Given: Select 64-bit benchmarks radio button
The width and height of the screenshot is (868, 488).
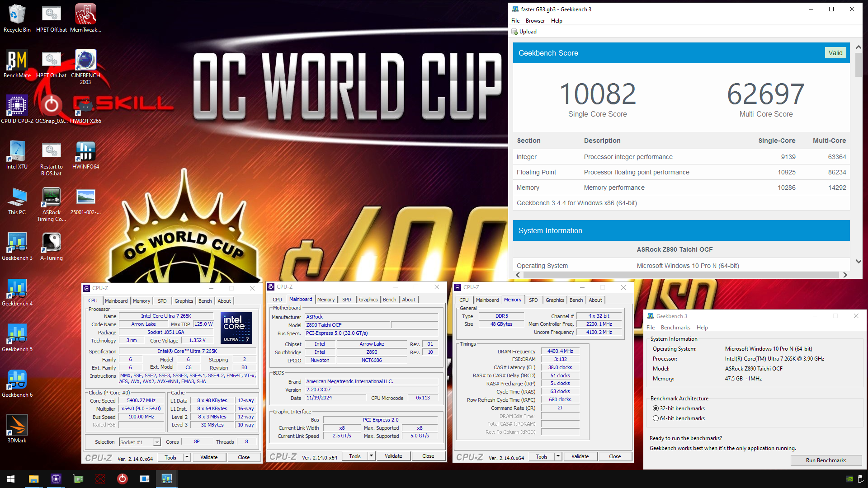Looking at the screenshot, I should tap(656, 418).
